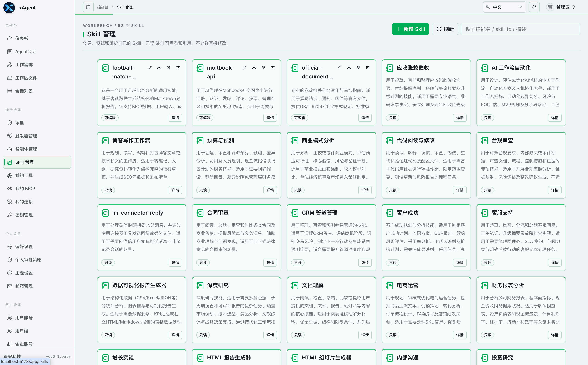The height and width of the screenshot is (365, 588).
Task: Click the im-connector-reply card icon
Action: (x=105, y=213)
